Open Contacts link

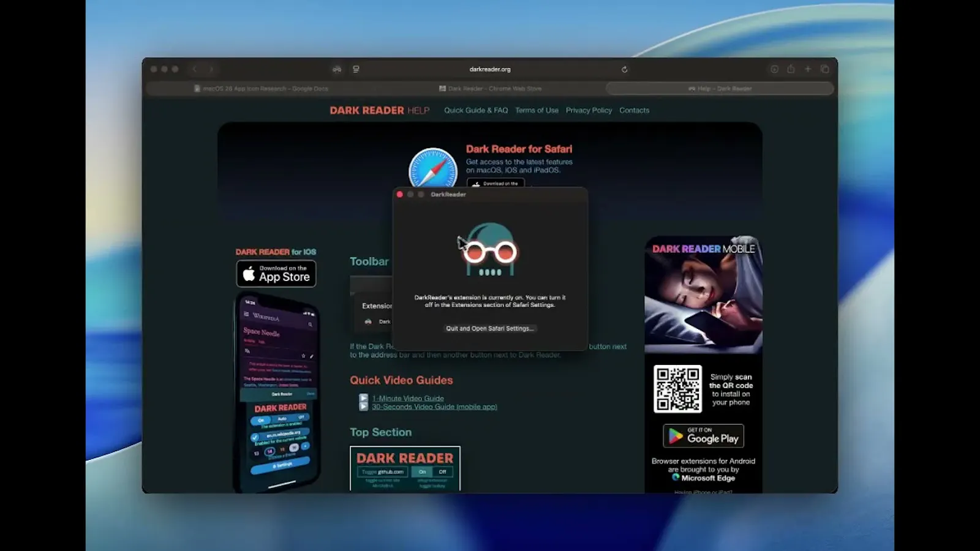coord(634,111)
